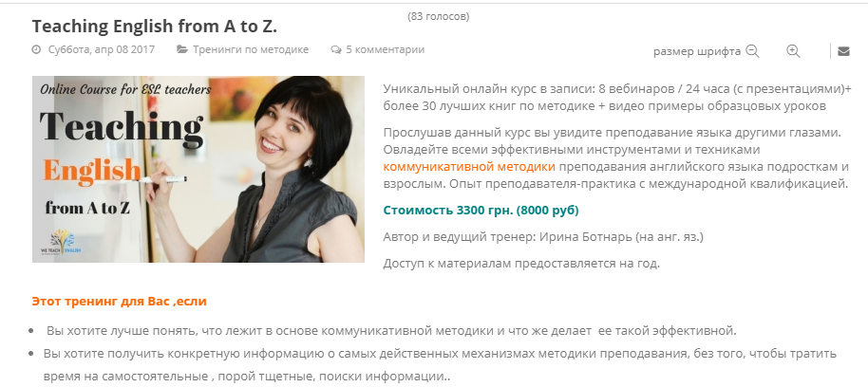This screenshot has width=868, height=387.
Task: Click the размер шрифта label
Action: coord(697,51)
